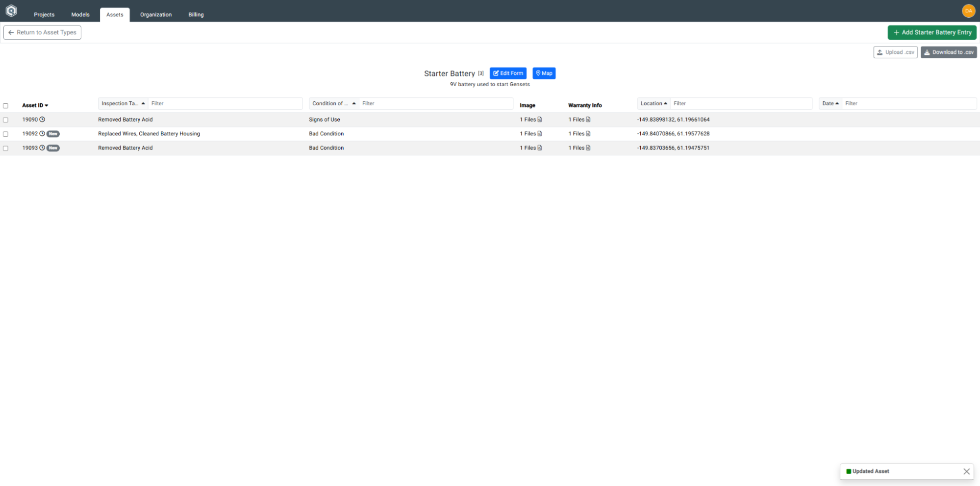Click 'Replaced Wires, Cleaned Battery Housing' cell

(149, 134)
